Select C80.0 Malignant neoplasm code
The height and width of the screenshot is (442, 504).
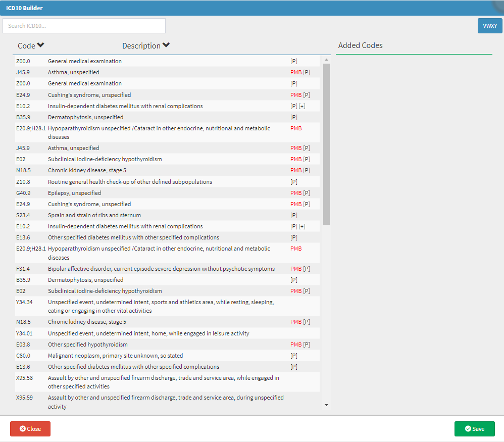[x=115, y=356]
